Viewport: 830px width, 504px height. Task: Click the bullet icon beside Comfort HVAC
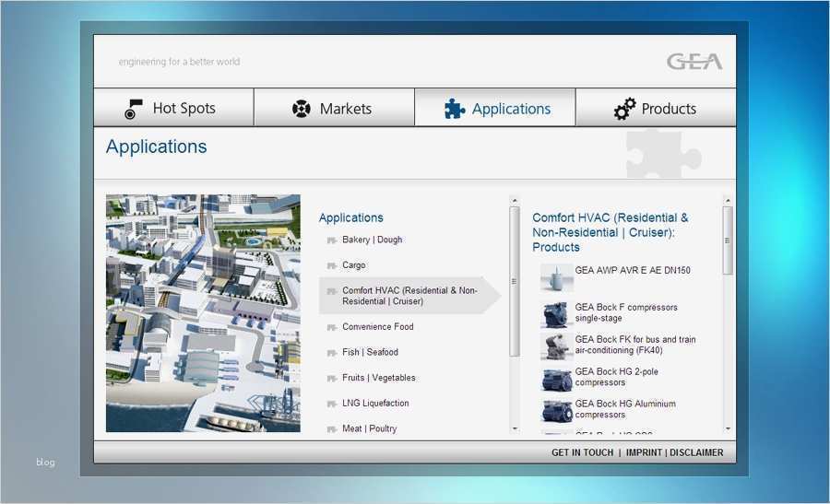tap(332, 291)
